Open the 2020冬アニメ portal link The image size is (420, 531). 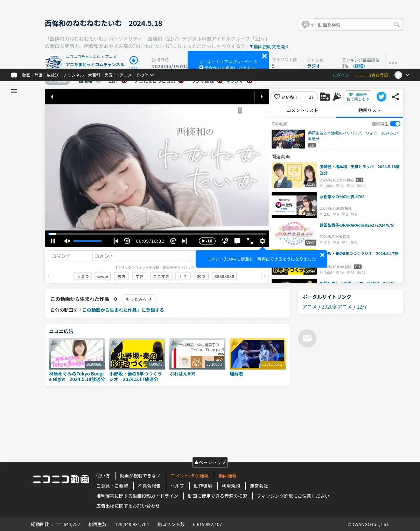337,307
